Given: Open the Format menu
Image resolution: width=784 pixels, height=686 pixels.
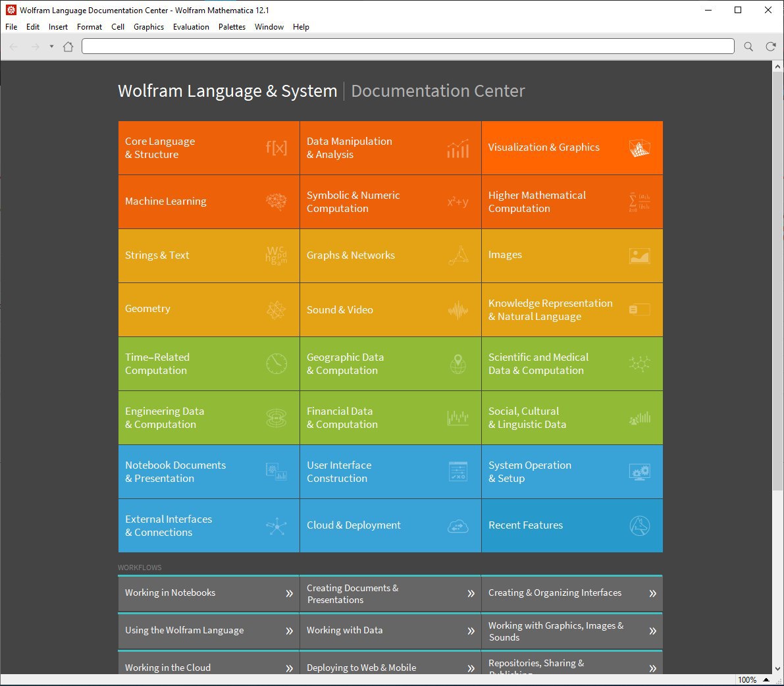Looking at the screenshot, I should tap(90, 27).
